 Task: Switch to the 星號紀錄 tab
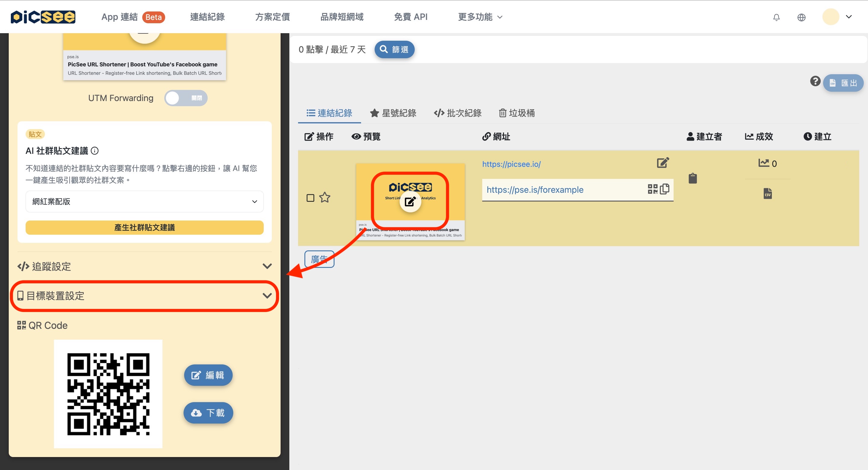[393, 113]
